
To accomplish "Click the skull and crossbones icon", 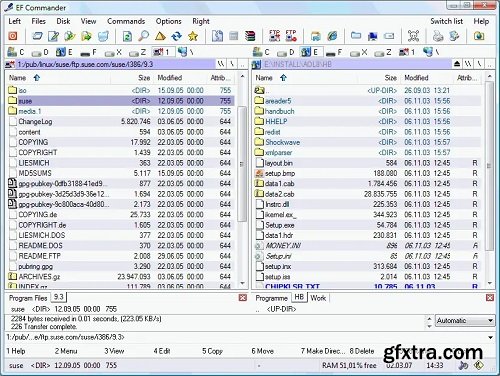I will click(413, 36).
